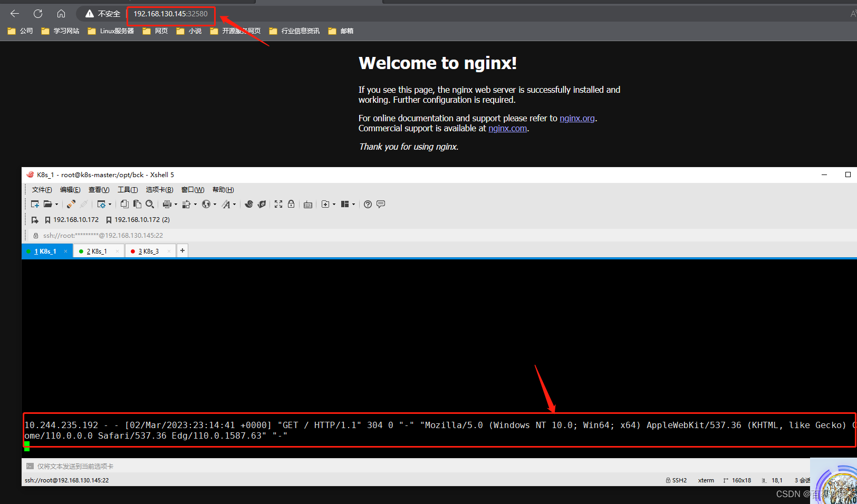Click the virtual keyboard icon
This screenshot has width=857, height=504.
(x=308, y=204)
